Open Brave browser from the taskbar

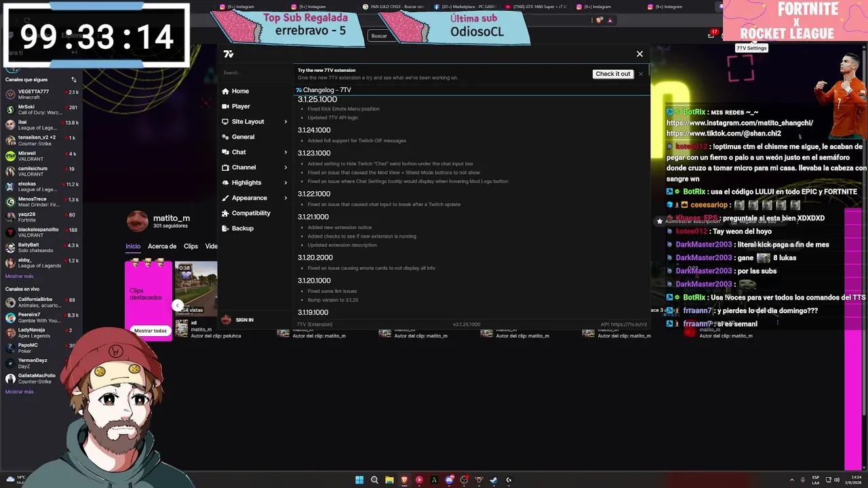404,480
